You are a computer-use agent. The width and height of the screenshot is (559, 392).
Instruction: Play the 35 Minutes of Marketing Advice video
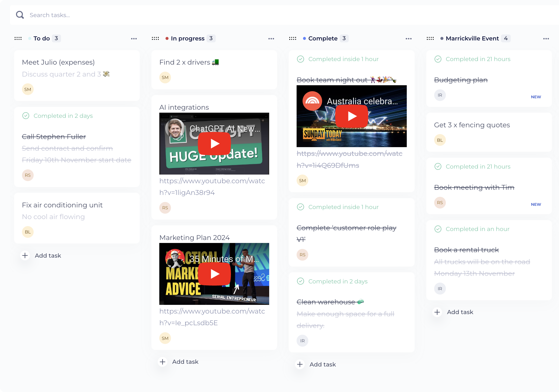click(214, 274)
